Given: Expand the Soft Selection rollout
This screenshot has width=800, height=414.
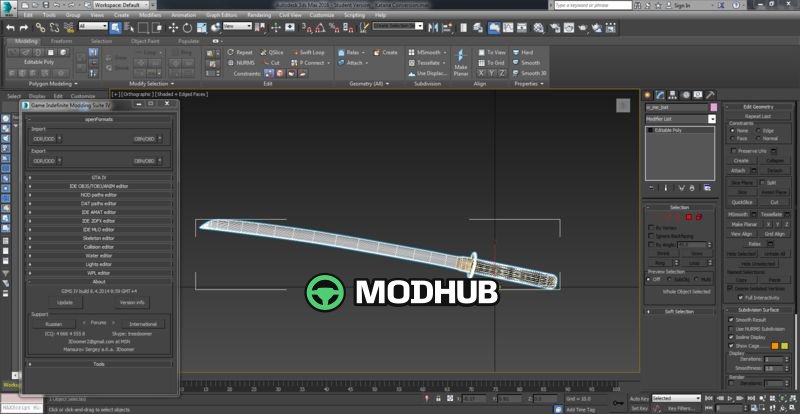Looking at the screenshot, I should pyautogui.click(x=680, y=311).
